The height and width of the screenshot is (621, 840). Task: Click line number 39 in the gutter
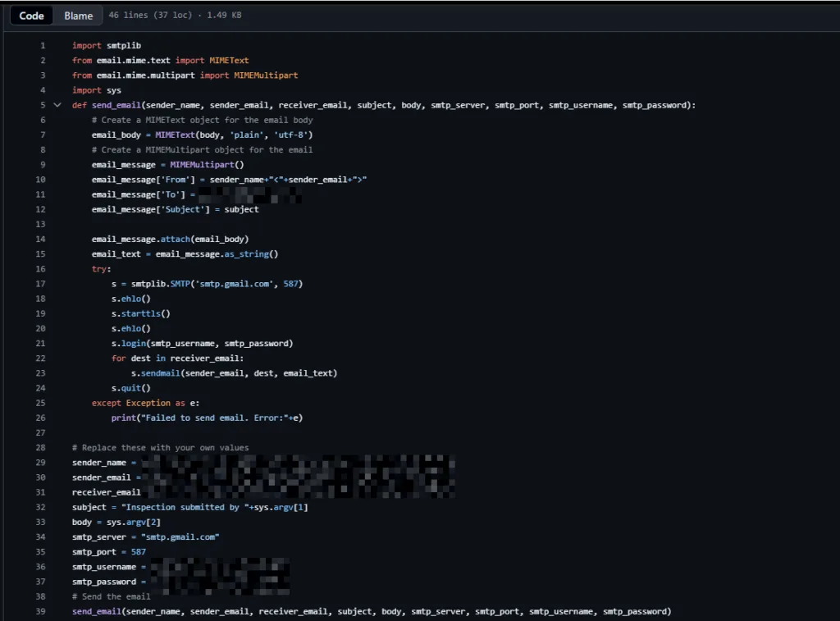click(x=41, y=611)
